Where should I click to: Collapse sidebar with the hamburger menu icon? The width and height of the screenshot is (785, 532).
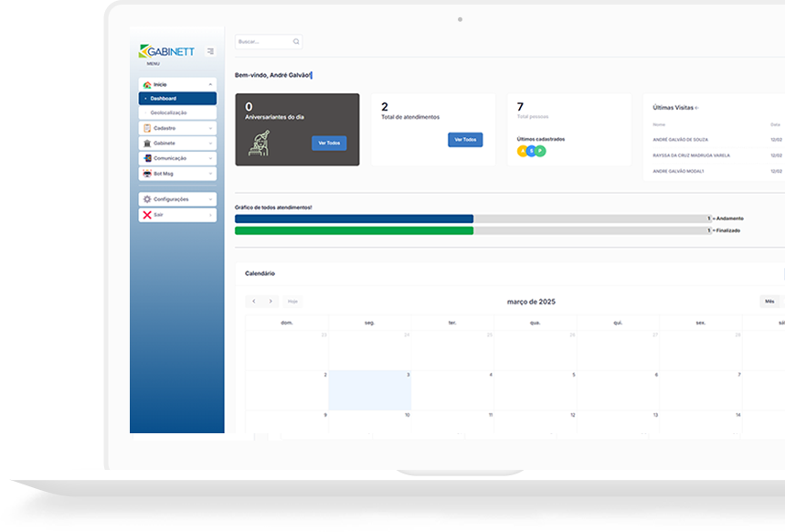coord(210,51)
